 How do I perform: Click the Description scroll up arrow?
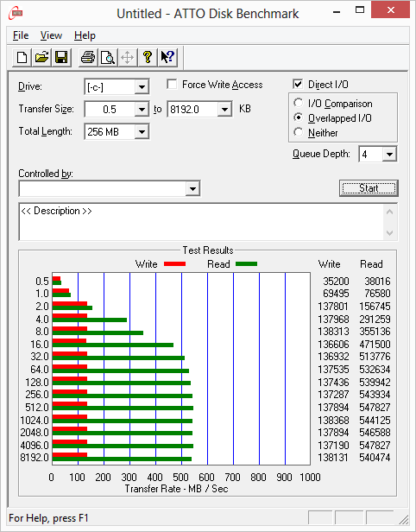pos(390,212)
